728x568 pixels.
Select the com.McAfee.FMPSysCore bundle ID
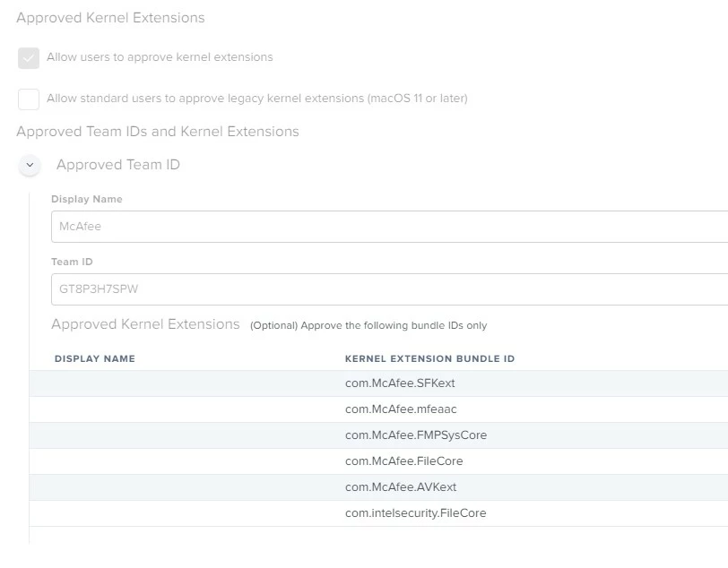pos(416,435)
